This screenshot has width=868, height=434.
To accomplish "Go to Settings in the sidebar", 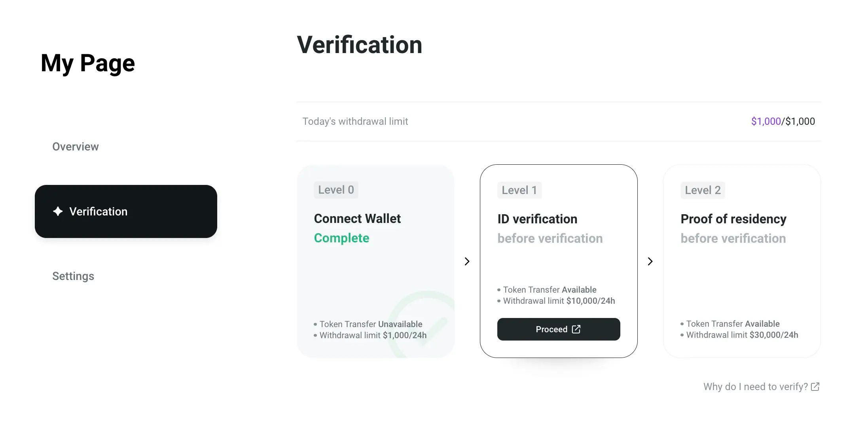I will [x=73, y=276].
